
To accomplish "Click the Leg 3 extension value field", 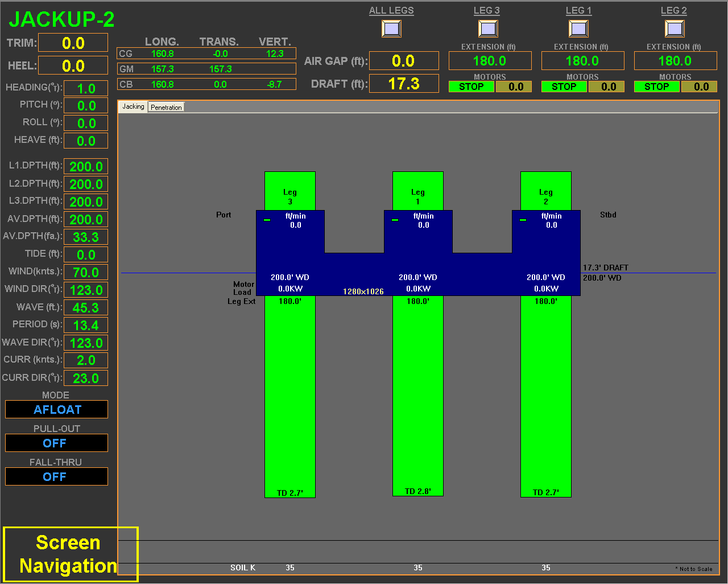I will click(490, 61).
